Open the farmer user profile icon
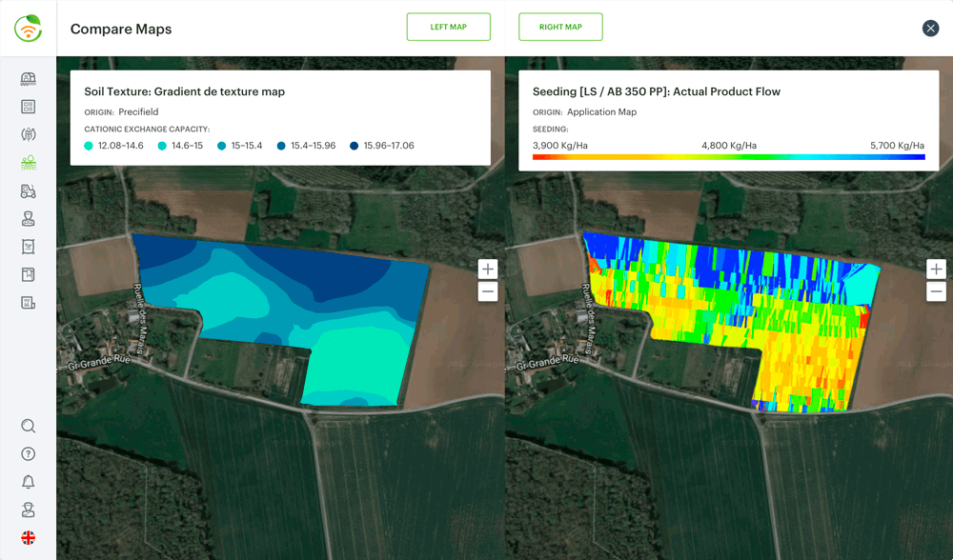 click(28, 510)
